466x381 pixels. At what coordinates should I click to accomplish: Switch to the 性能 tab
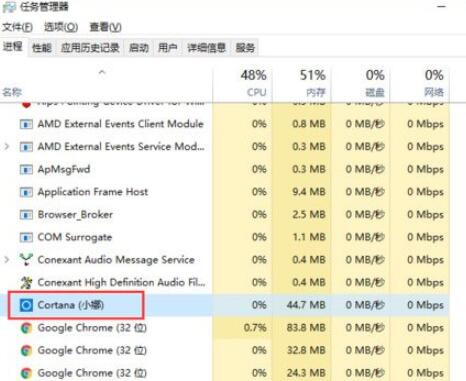click(42, 48)
